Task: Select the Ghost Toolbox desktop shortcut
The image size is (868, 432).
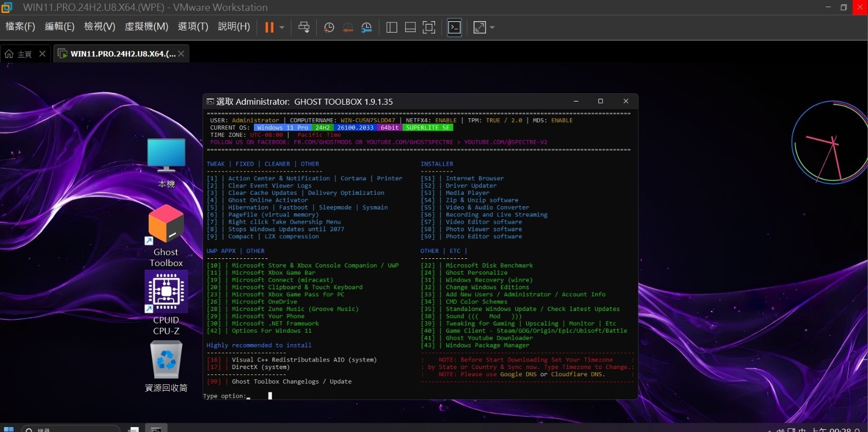Action: tap(166, 236)
